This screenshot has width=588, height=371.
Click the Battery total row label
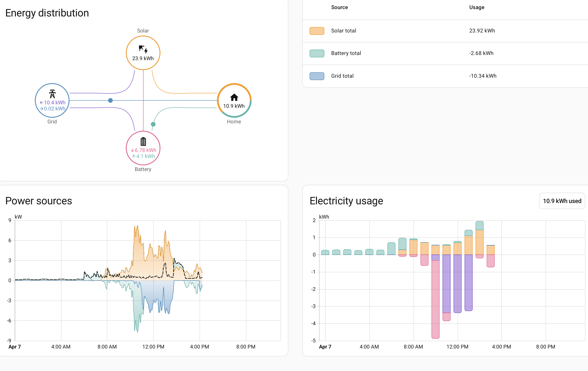346,53
